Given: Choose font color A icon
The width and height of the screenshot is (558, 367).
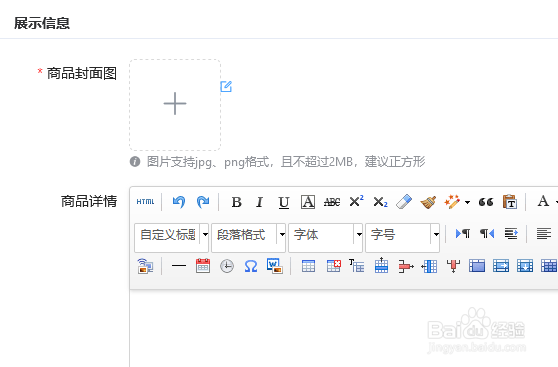Looking at the screenshot, I should pyautogui.click(x=543, y=201).
